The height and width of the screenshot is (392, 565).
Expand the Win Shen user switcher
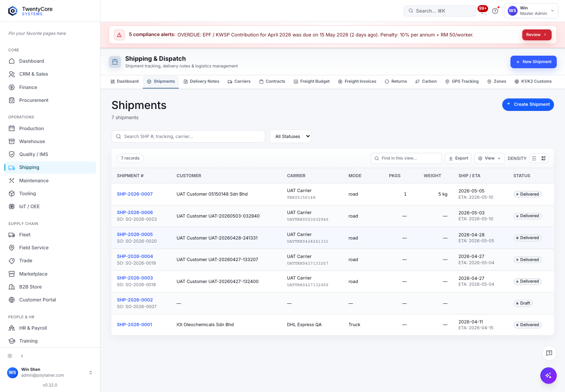pos(50,372)
